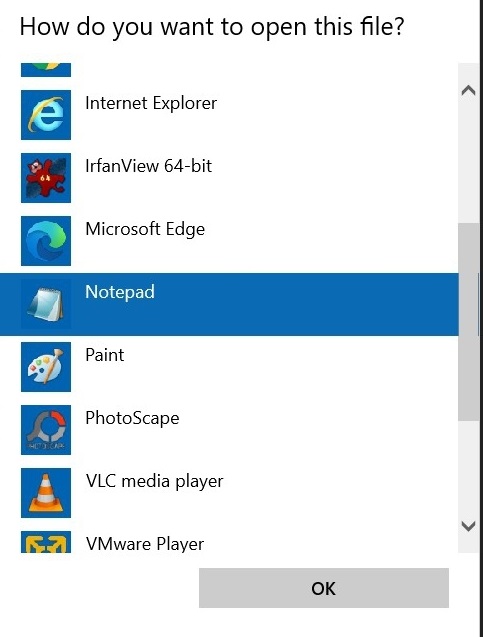The image size is (483, 637).
Task: Confirm selection with OK button
Action: [x=324, y=588]
